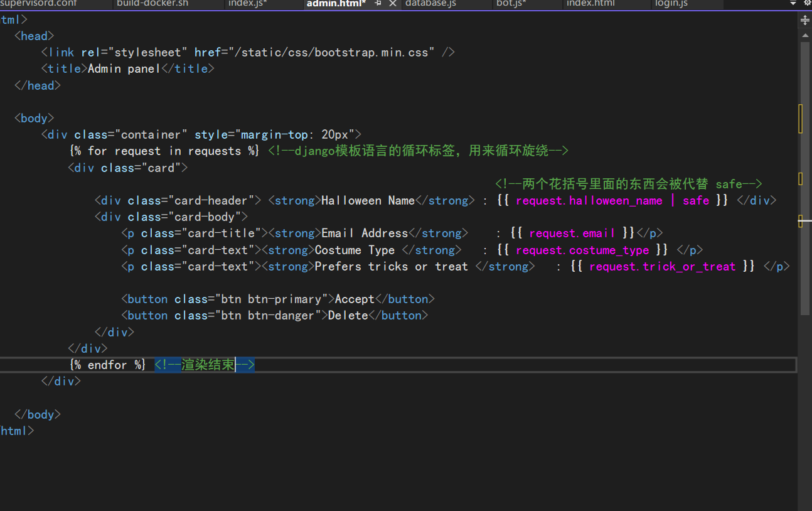Pin the admin.html tab
Image resolution: width=812 pixels, height=511 pixels.
coord(378,4)
